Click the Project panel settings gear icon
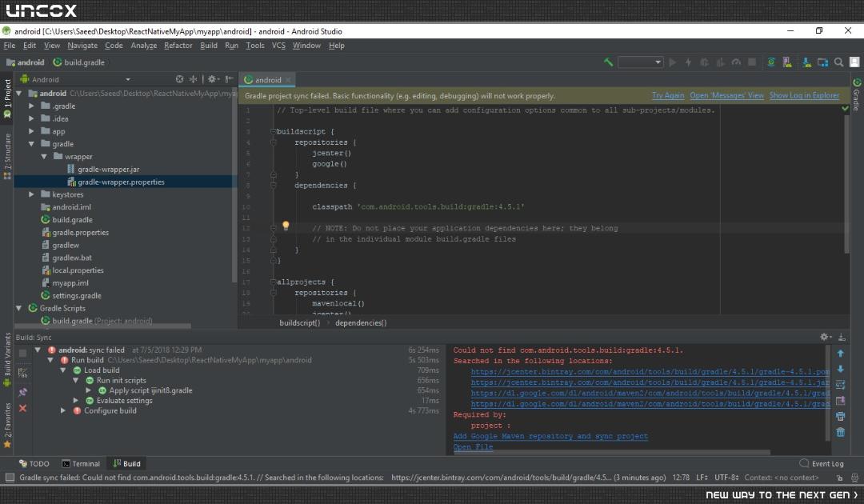 pos(212,79)
